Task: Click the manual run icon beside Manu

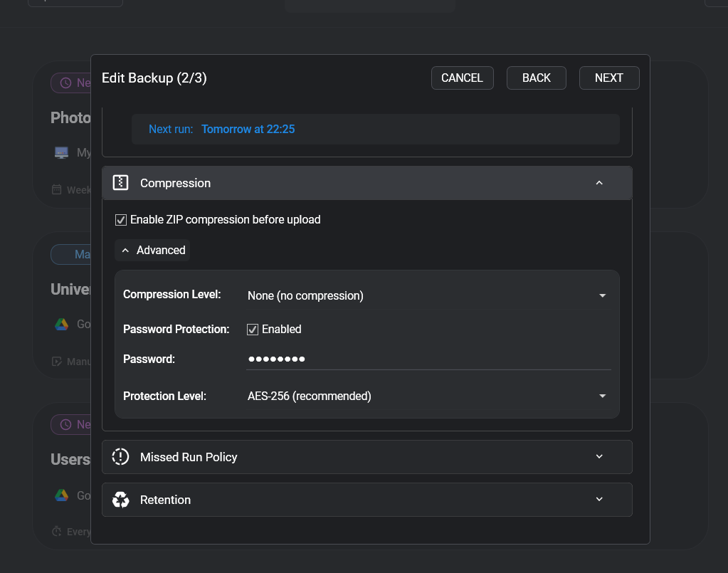Action: [57, 362]
